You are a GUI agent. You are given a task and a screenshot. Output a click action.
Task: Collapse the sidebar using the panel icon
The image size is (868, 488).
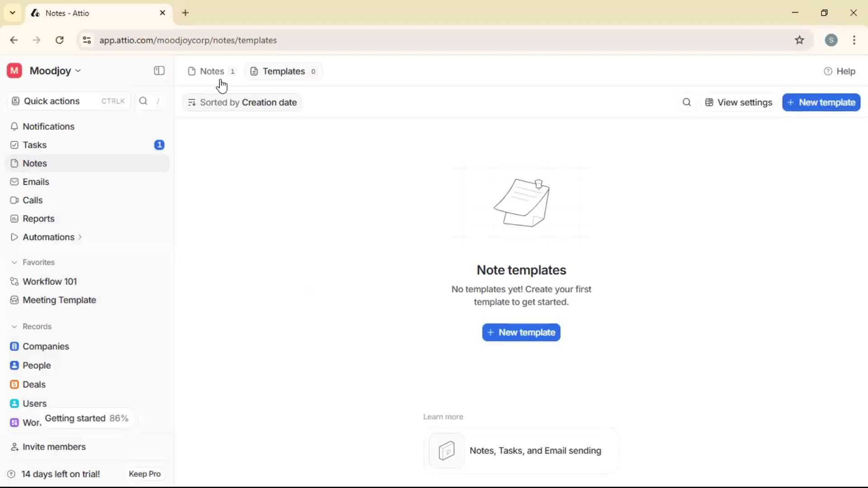click(x=159, y=71)
